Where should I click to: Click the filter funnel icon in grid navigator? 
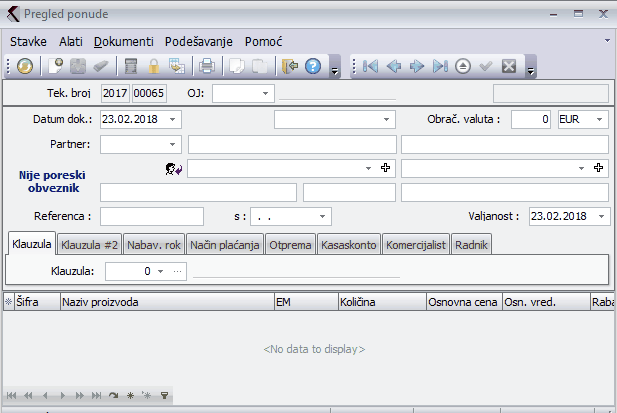click(x=164, y=395)
